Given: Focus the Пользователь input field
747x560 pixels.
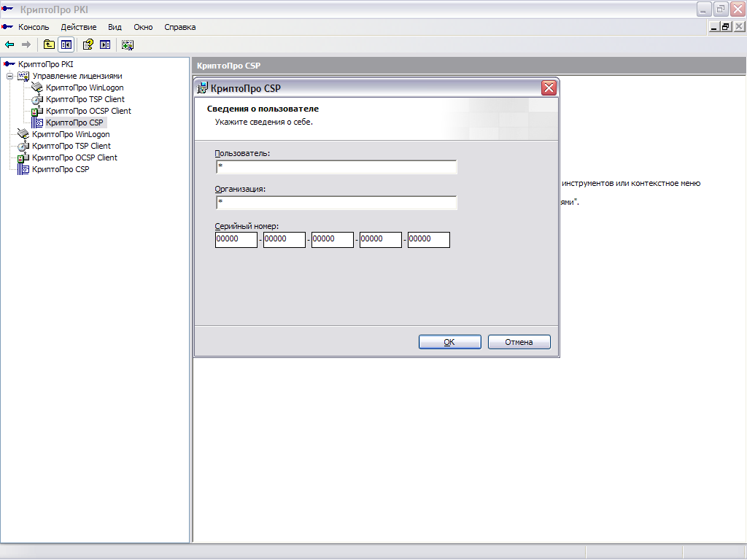Looking at the screenshot, I should tap(336, 167).
